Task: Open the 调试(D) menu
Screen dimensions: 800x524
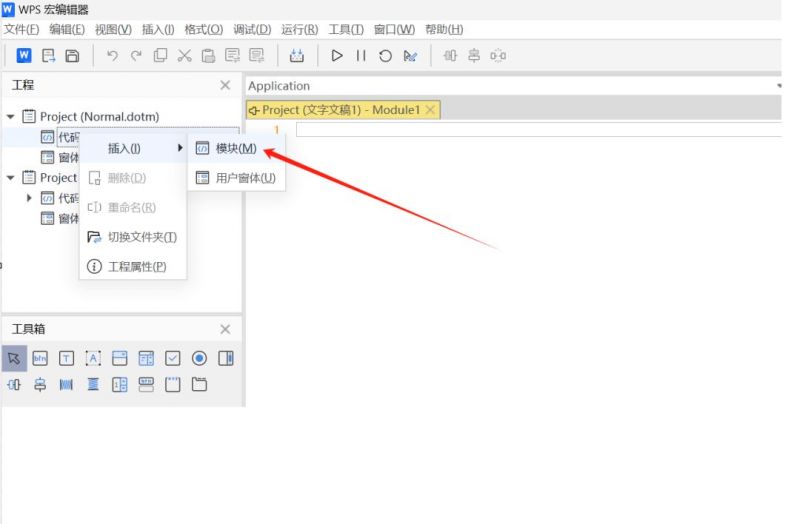Action: pos(252,29)
